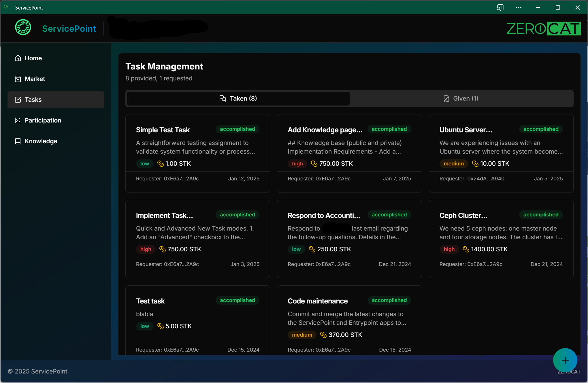Click the ZEROCAT logo in header
The width and height of the screenshot is (588, 383).
[544, 29]
